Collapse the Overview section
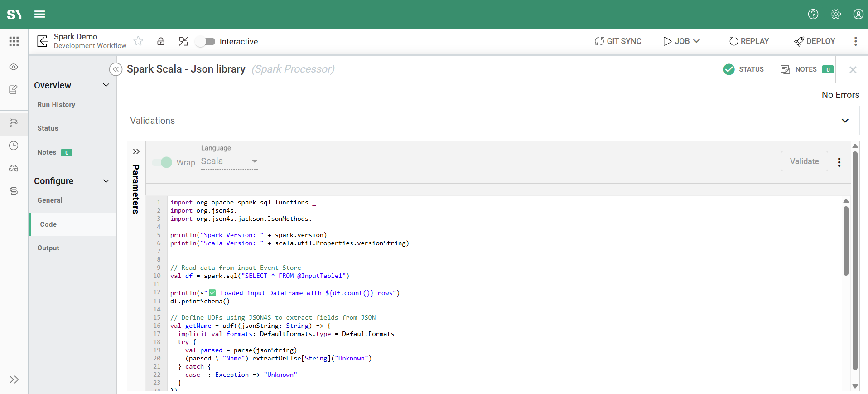868x394 pixels. pos(106,85)
